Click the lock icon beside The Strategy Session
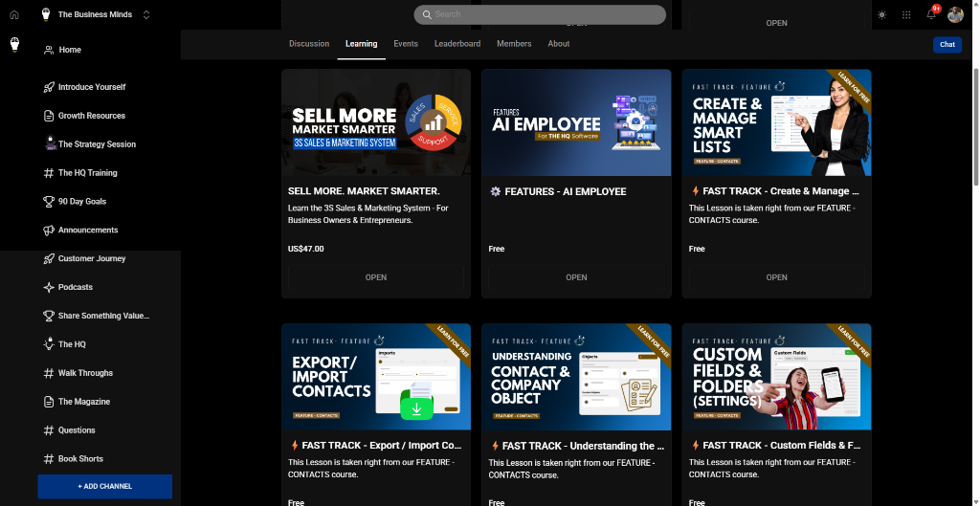Screen dimensions: 980x506 click(x=51, y=143)
